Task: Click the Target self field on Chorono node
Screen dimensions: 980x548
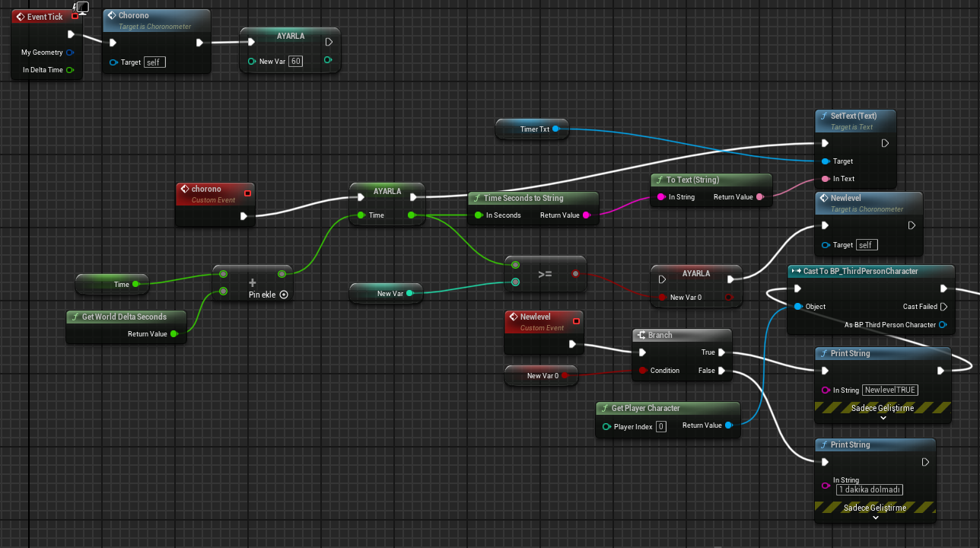Action: pyautogui.click(x=154, y=62)
